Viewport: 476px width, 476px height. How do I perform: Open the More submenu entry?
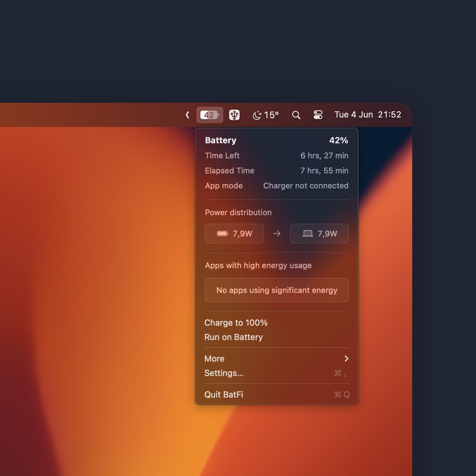[x=214, y=359]
